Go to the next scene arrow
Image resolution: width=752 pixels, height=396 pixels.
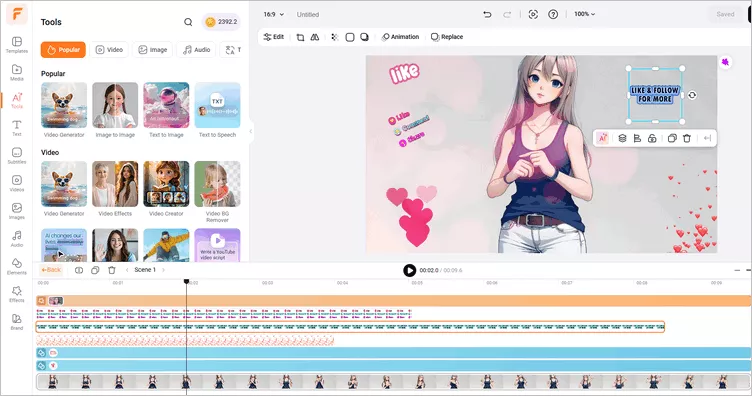(x=164, y=270)
